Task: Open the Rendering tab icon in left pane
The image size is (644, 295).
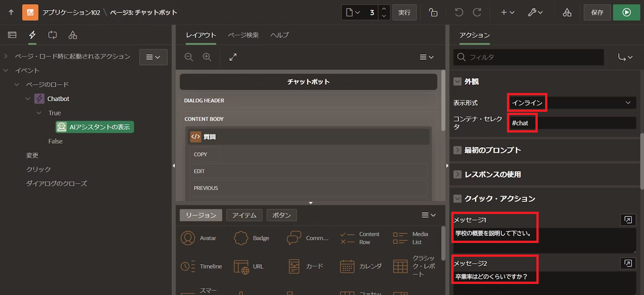Action: 12,35
